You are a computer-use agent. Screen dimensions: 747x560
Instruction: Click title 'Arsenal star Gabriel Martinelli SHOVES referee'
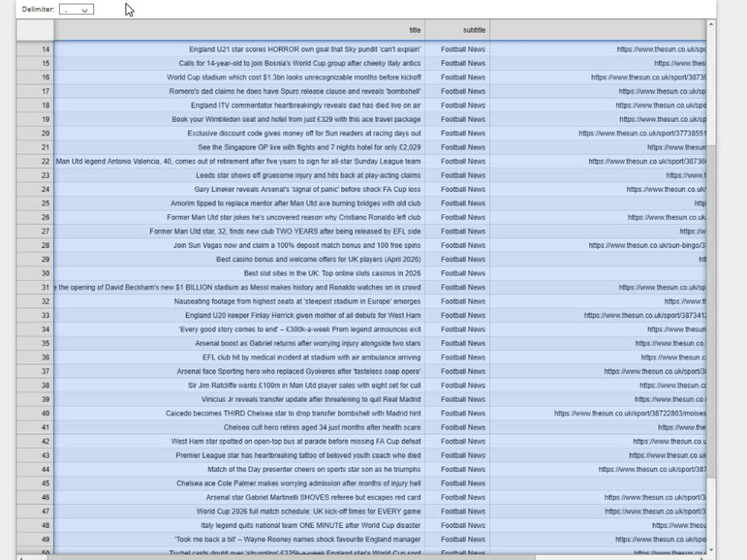(x=314, y=497)
